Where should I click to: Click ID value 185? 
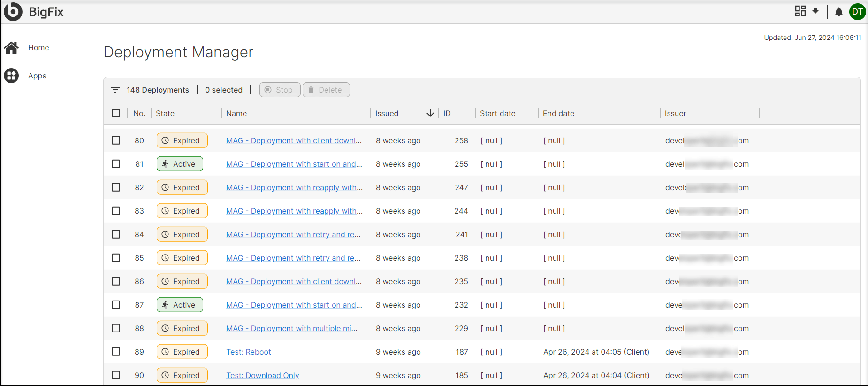tap(462, 375)
